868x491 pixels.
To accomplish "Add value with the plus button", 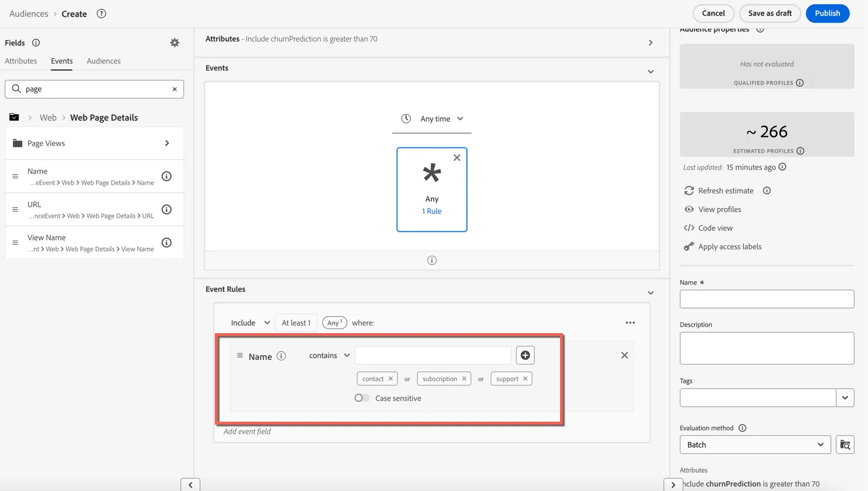I will [x=525, y=355].
